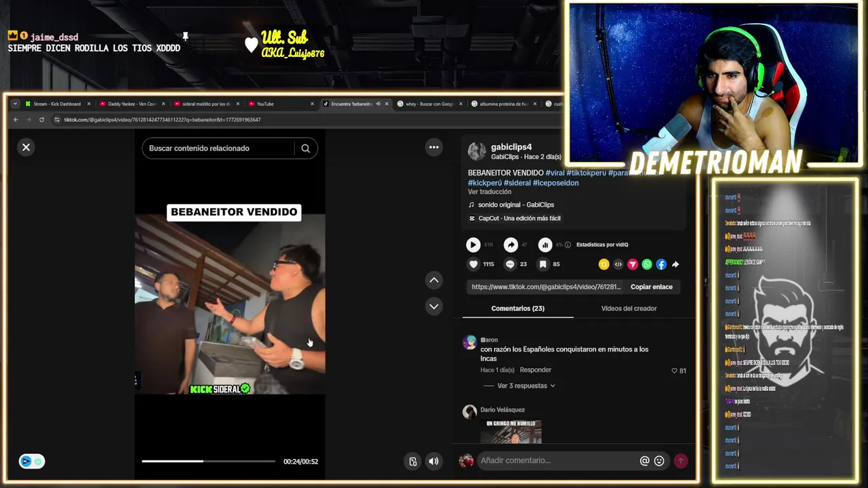
Task: Open the #viral hashtag
Action: (x=555, y=173)
